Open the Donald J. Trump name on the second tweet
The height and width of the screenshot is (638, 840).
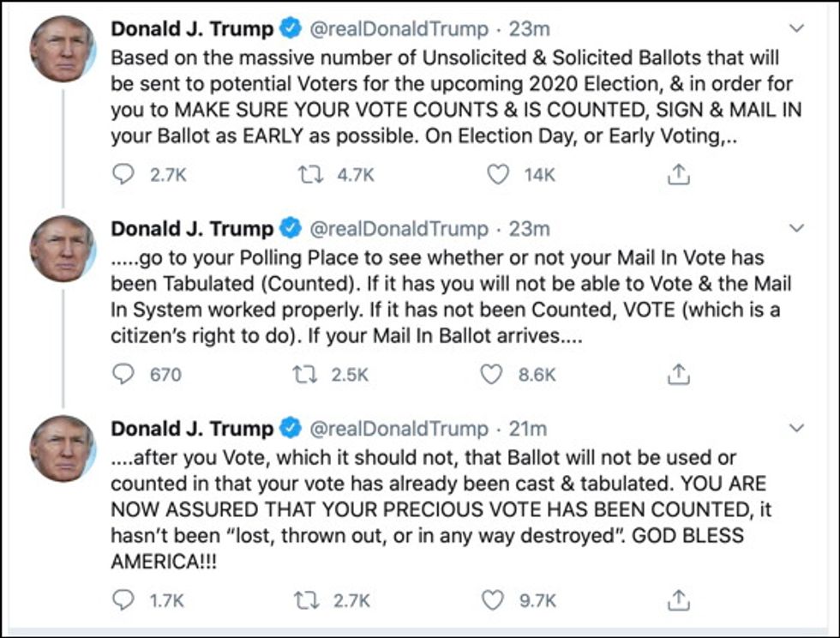tap(192, 229)
